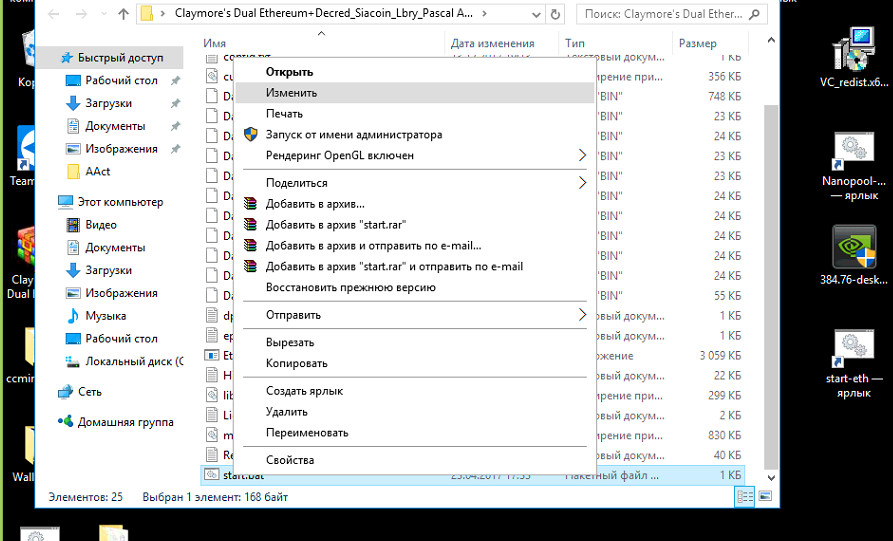Open Локальный диск in the sidebar
This screenshot has width=893, height=541.
[x=134, y=361]
